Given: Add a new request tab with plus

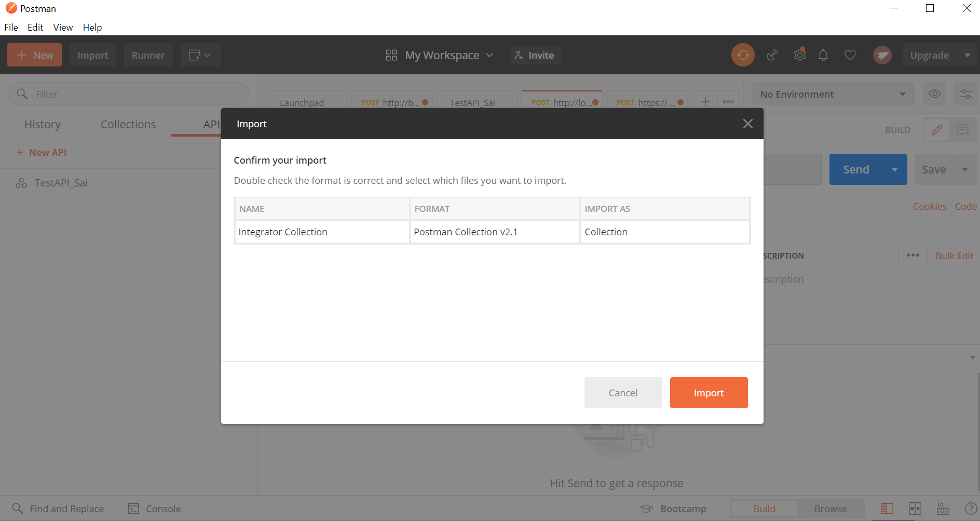Looking at the screenshot, I should click(x=705, y=102).
